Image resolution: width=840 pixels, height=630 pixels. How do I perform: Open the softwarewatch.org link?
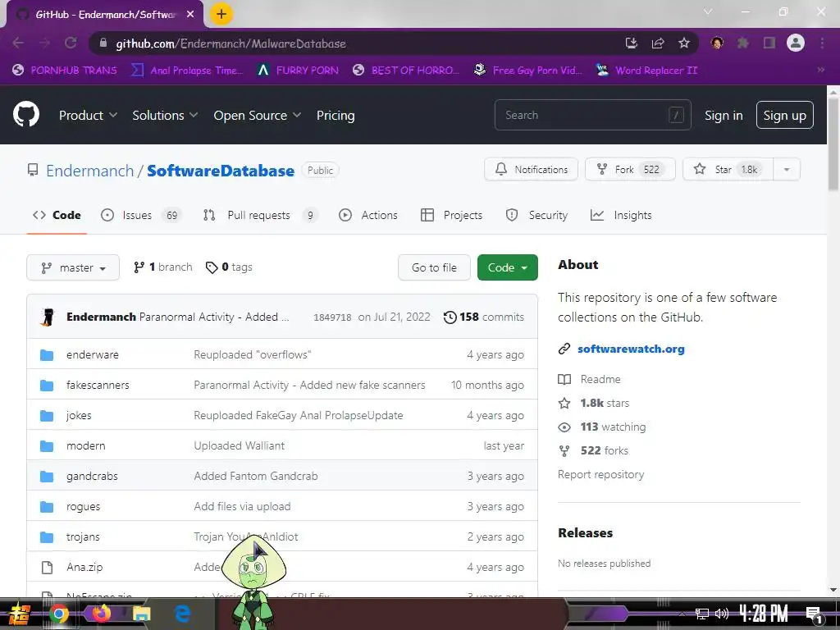631,349
